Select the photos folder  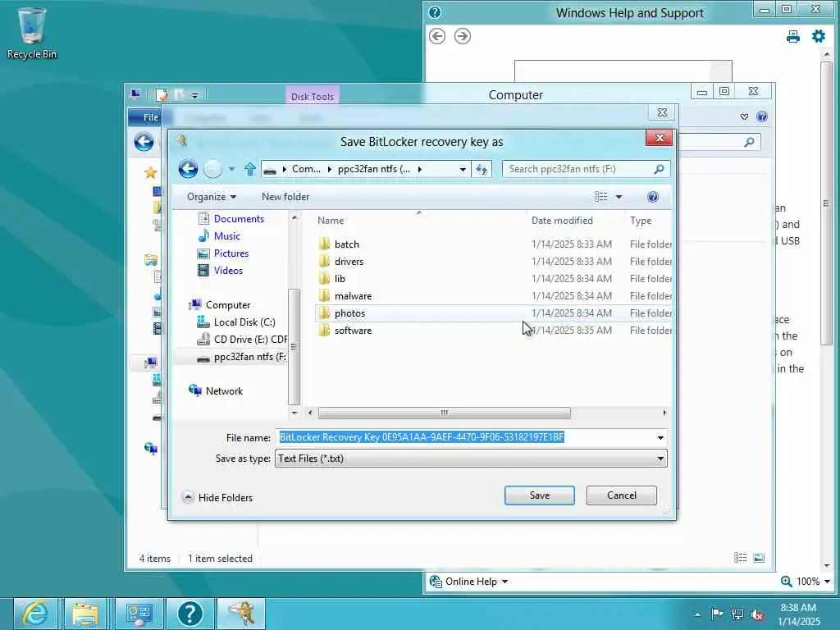pos(349,313)
